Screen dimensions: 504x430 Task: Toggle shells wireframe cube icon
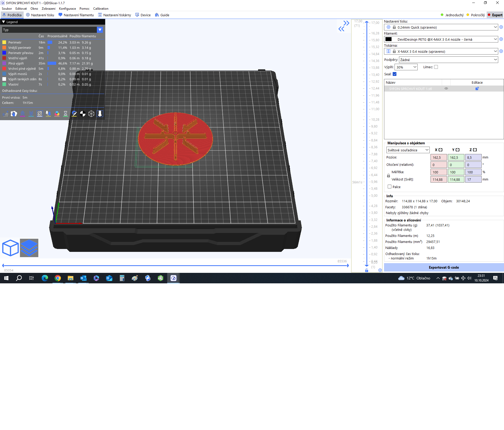pos(91,114)
